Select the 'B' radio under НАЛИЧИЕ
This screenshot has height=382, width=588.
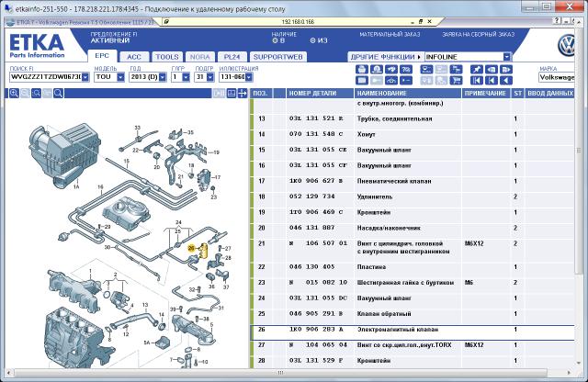(275, 40)
